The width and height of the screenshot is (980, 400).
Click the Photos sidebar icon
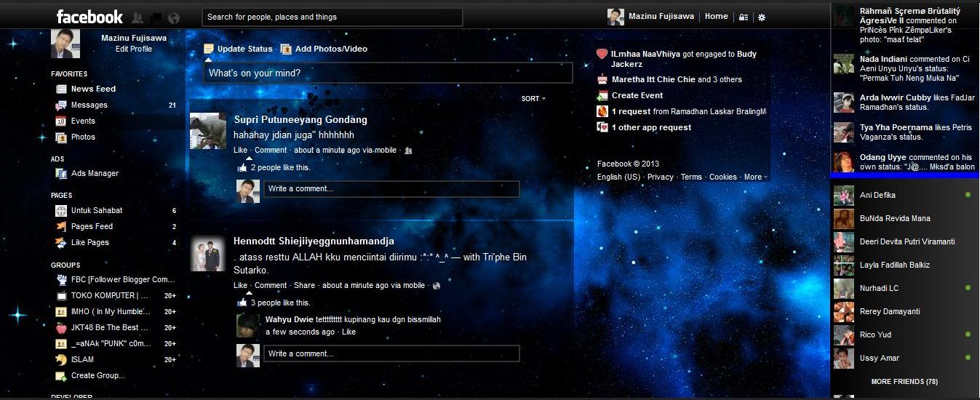tap(61, 137)
